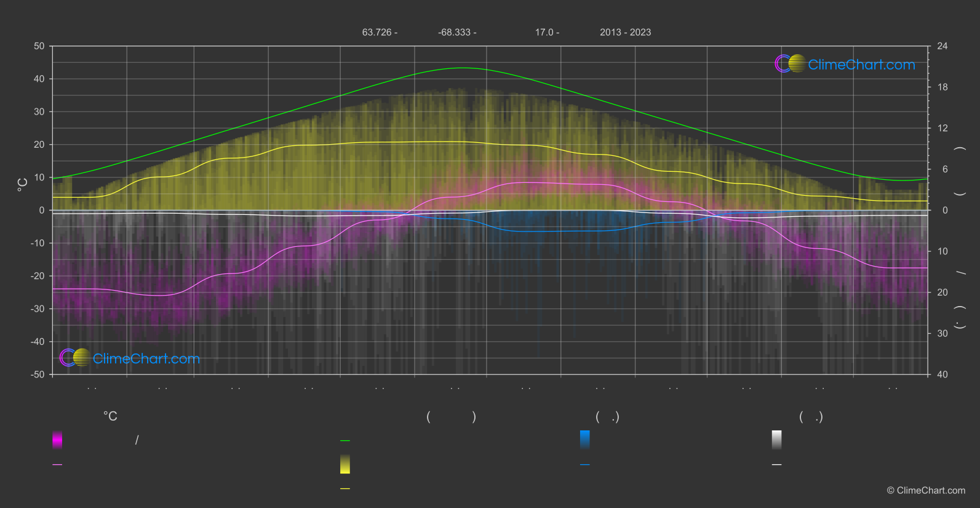Click the yellow gradient legend swatch
This screenshot has width=980, height=508.
coord(345,464)
